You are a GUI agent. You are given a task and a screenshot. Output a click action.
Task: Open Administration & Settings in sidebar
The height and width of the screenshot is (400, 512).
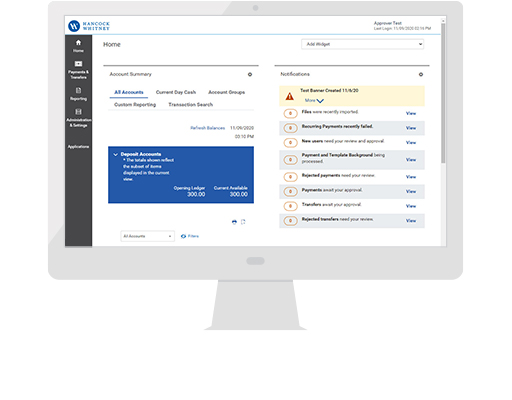(78, 118)
